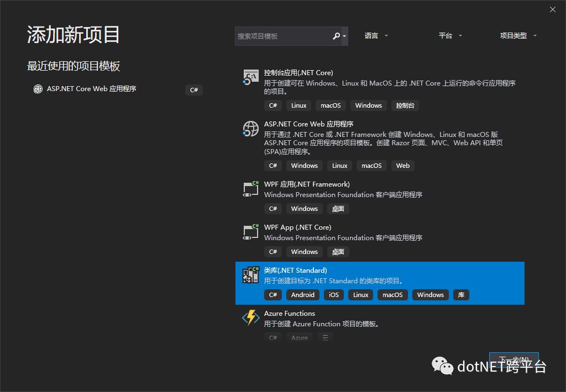The height and width of the screenshot is (392, 566).
Task: Click the WPF 应用(.NET Framework) template icon
Action: [x=250, y=189]
